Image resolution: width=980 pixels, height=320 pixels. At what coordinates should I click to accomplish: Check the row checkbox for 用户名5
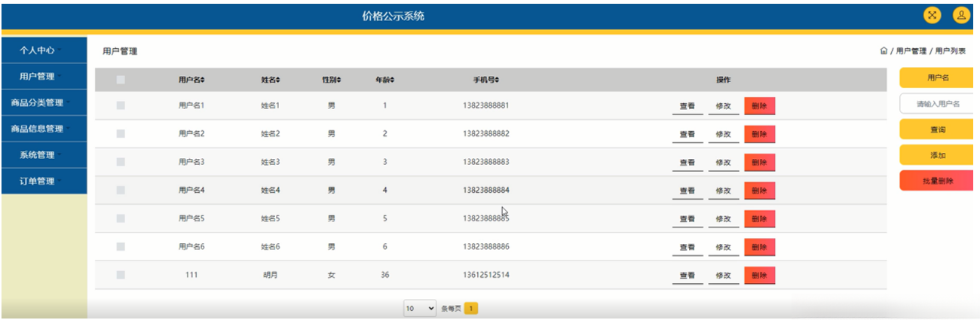(121, 218)
